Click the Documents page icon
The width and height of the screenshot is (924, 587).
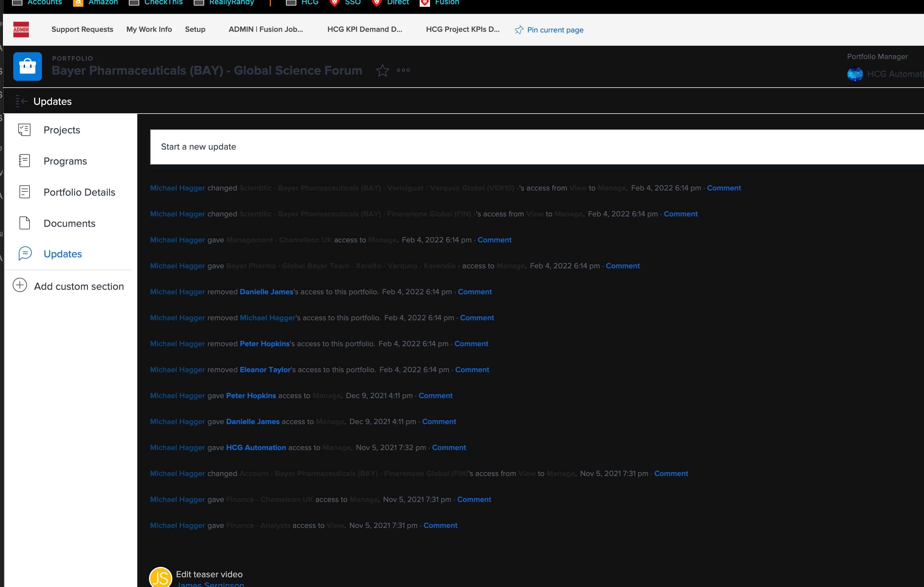click(x=25, y=223)
